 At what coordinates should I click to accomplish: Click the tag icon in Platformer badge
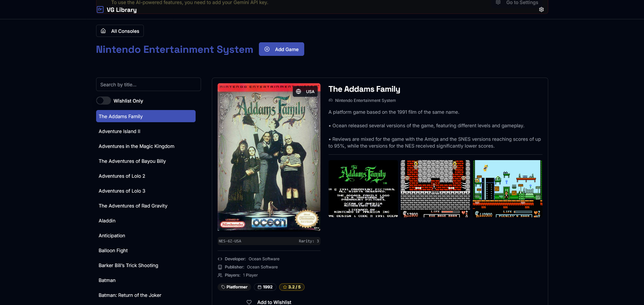(x=223, y=287)
